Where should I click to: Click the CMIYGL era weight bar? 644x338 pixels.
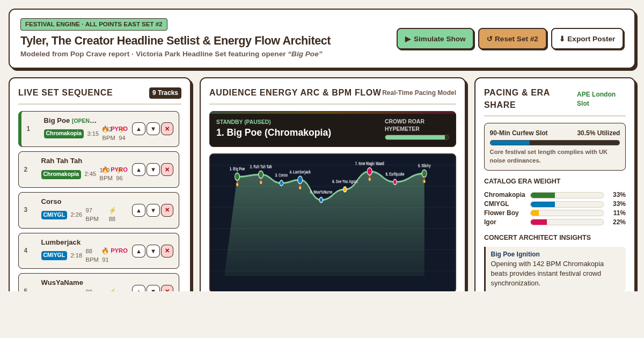[567, 204]
